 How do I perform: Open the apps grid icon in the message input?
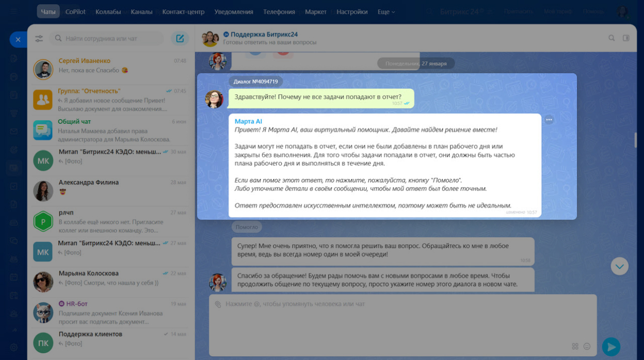point(575,347)
